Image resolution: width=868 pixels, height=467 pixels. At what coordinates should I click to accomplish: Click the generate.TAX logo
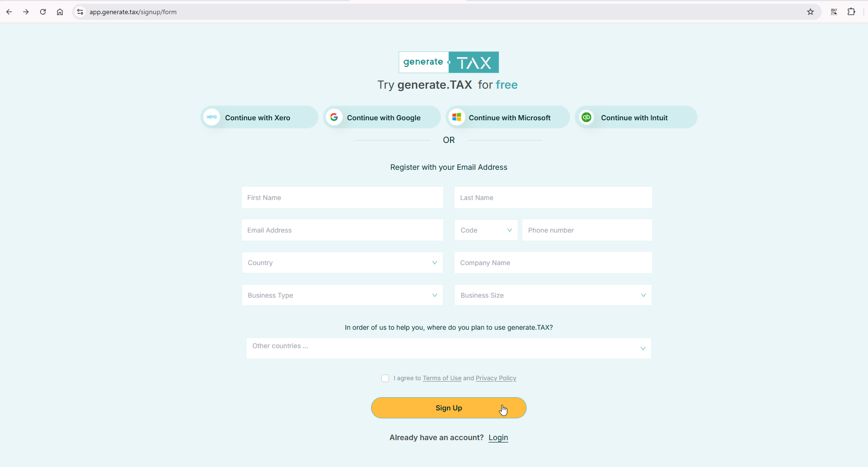coord(448,62)
